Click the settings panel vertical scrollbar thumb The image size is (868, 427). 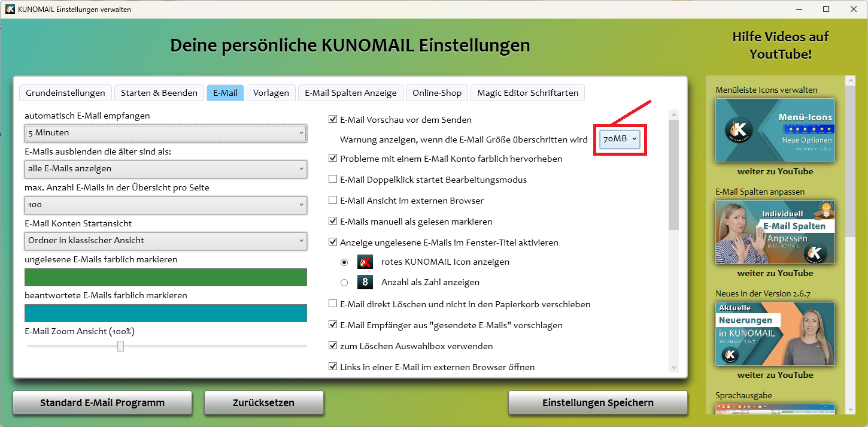[x=674, y=175]
